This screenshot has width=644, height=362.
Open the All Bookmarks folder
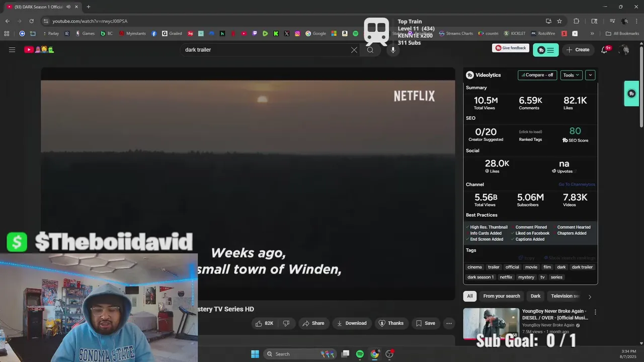click(x=622, y=34)
